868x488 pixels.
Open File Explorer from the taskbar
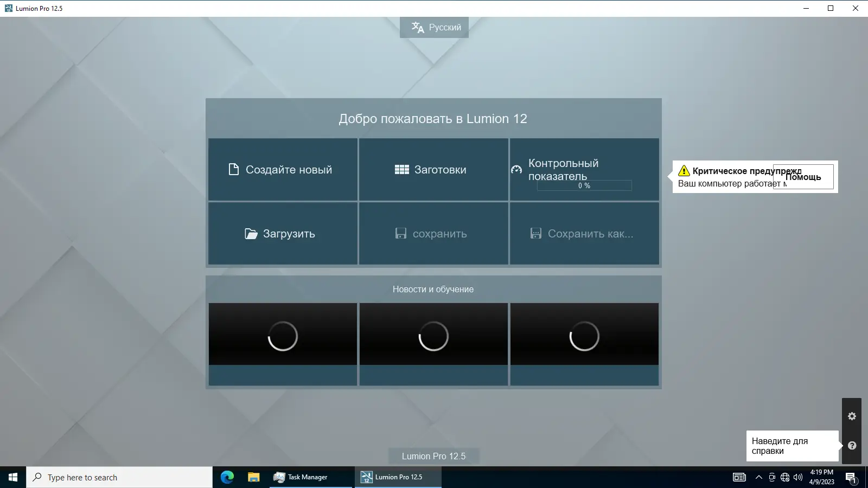click(253, 477)
